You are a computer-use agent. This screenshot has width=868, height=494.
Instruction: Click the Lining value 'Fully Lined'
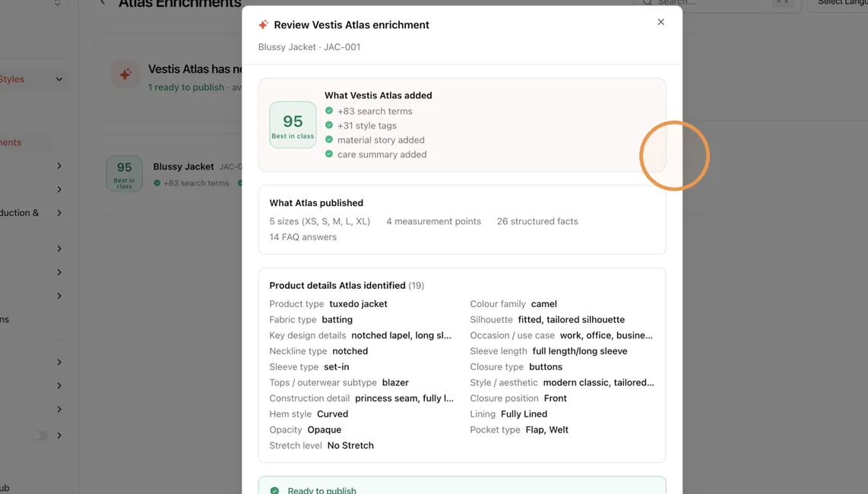(524, 413)
